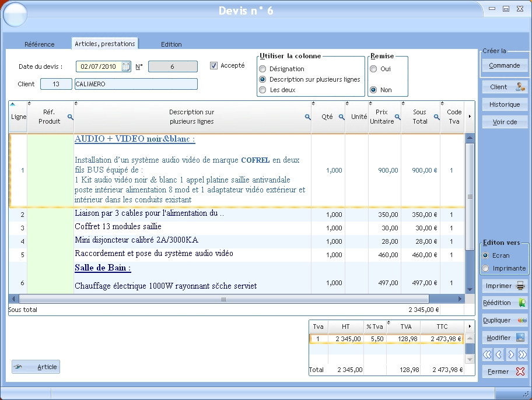Go to the next quote record
This screenshot has height=400, width=532.
[x=511, y=355]
